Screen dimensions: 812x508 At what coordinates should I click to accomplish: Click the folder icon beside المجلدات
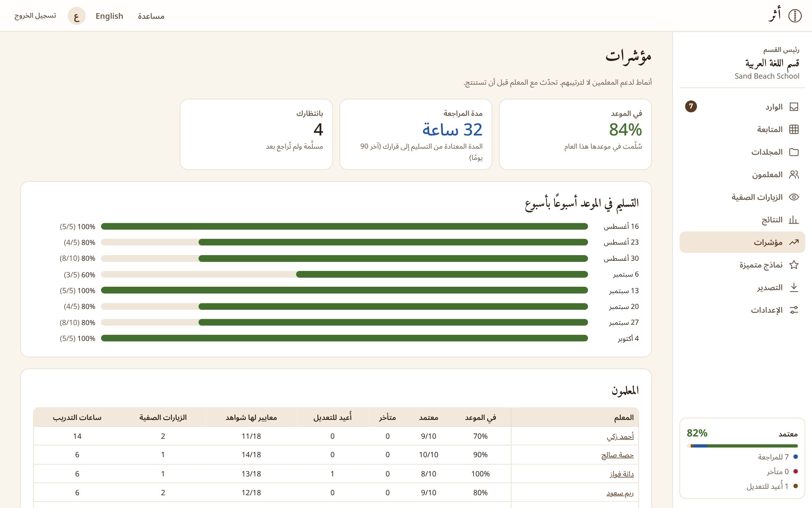(794, 152)
